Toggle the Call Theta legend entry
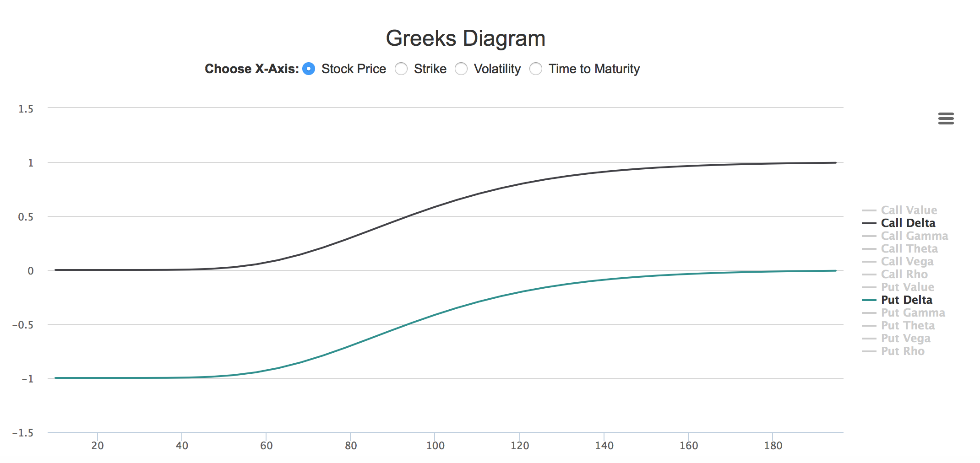 (909, 249)
